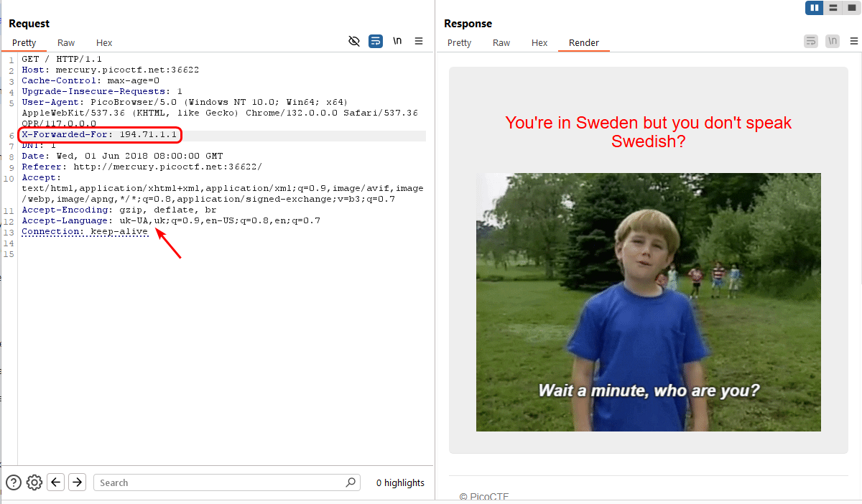Open the Hex tab in Response panel

click(539, 43)
